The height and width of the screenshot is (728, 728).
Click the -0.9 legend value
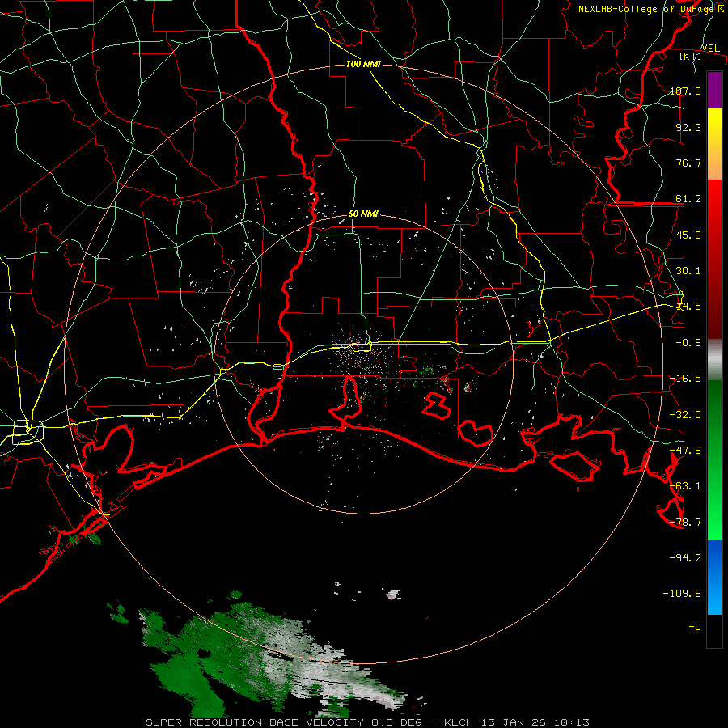click(x=688, y=343)
